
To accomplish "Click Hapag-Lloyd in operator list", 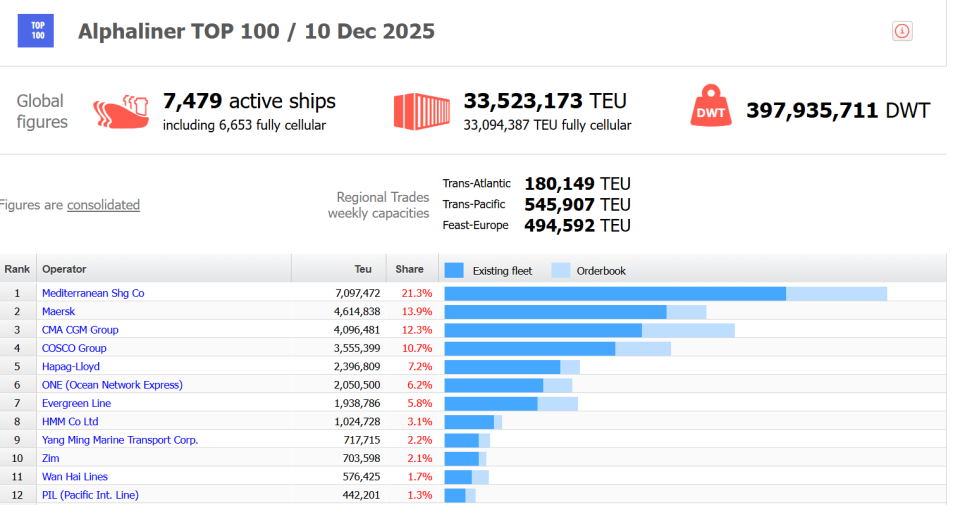I will tap(70, 367).
